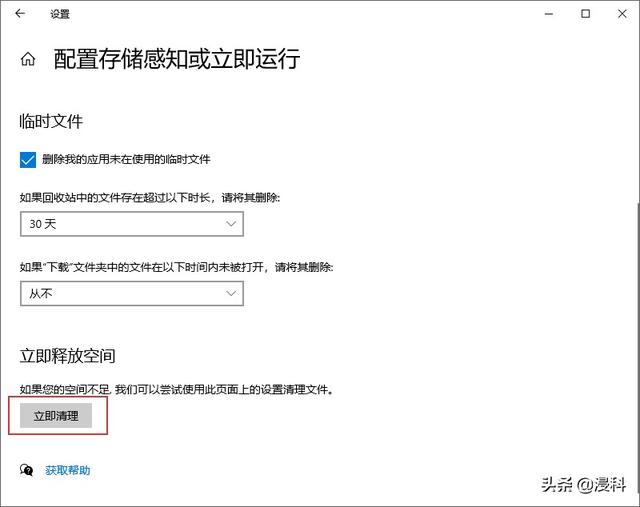This screenshot has width=640, height=507.
Task: Click the 临时文件 section heading
Action: (x=51, y=122)
